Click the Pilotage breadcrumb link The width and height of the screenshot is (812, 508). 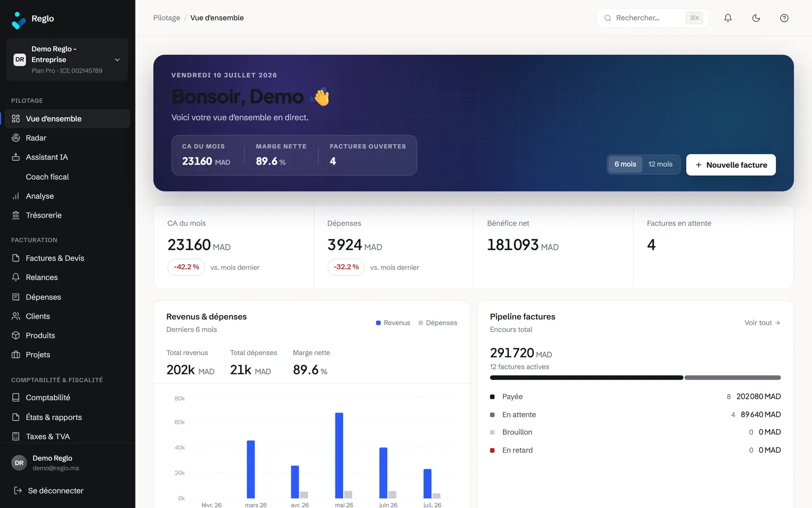tap(166, 18)
